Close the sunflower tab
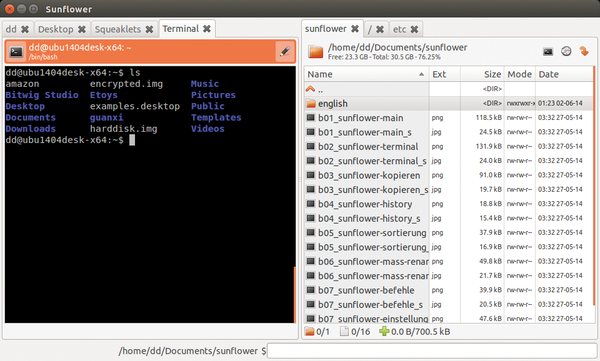This screenshot has width=600, height=361. pyautogui.click(x=355, y=29)
